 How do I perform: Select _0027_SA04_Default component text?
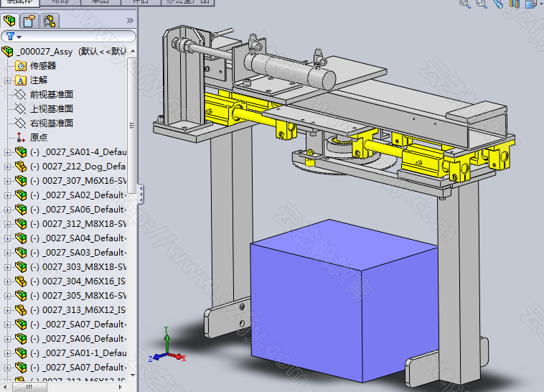click(x=78, y=238)
